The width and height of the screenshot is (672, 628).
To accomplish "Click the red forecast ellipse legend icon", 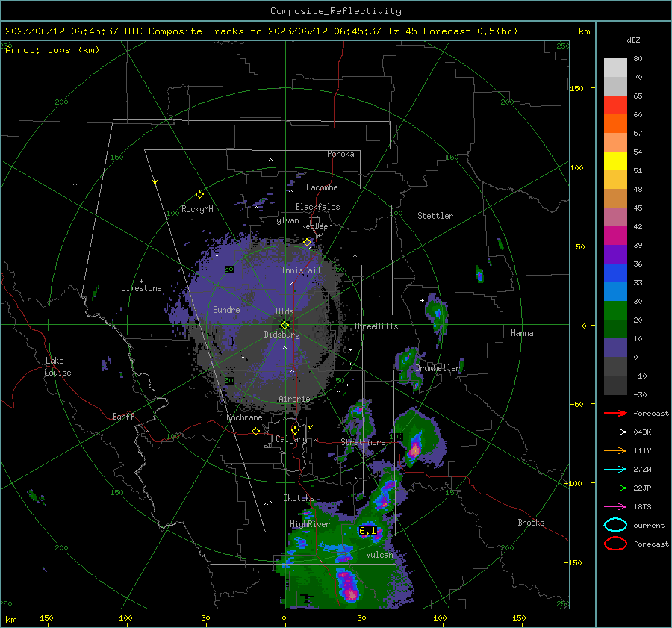I will (615, 544).
